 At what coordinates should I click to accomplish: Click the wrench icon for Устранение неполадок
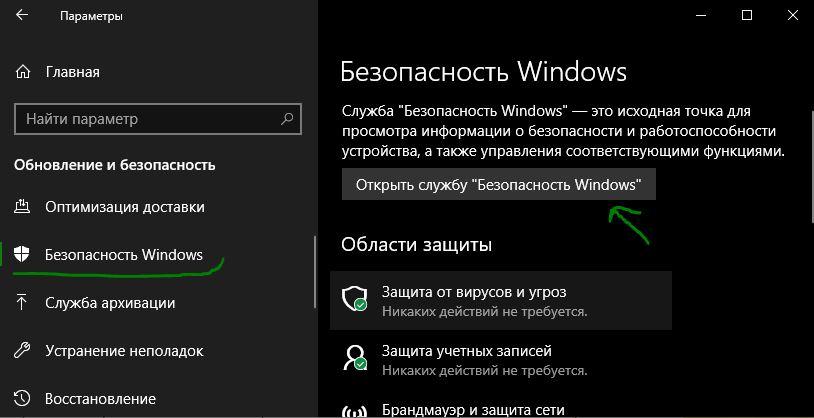click(x=21, y=350)
